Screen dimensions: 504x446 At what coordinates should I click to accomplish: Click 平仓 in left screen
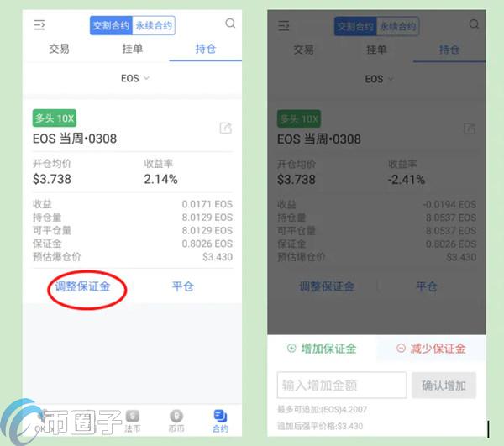pos(182,286)
